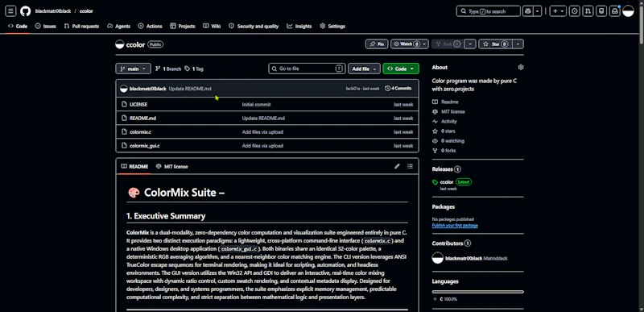Screen dimensions: 644x312
Task: Open README outline list icon
Action: pos(410,166)
